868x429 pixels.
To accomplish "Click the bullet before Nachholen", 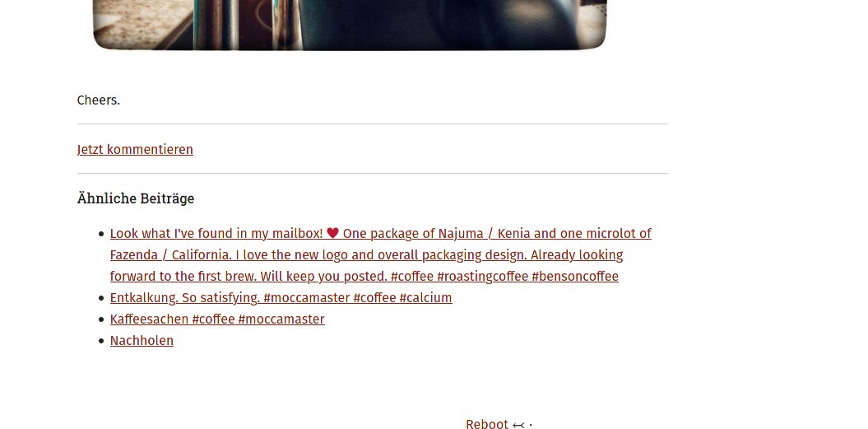I will click(101, 341).
